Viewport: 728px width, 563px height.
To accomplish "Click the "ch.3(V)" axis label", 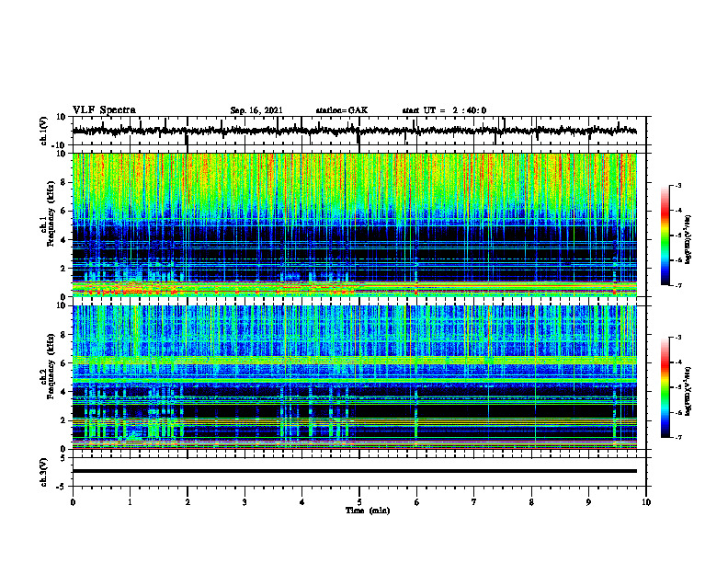I will tap(44, 472).
